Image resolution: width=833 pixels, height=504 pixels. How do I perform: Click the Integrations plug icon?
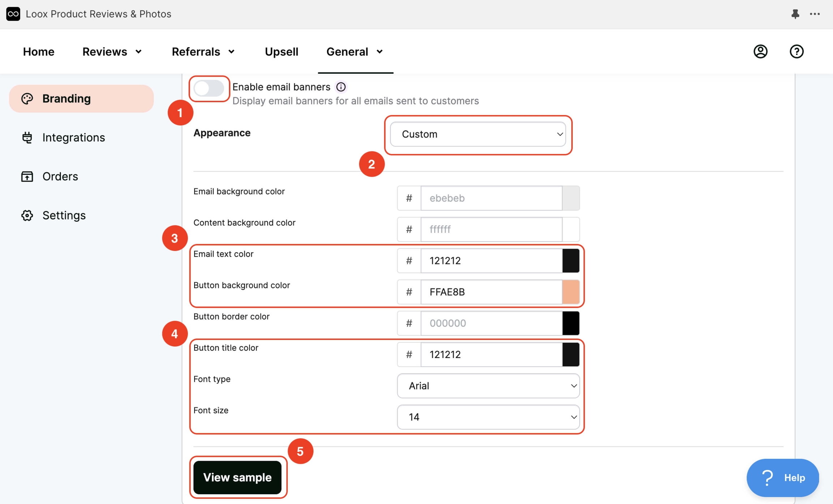pyautogui.click(x=27, y=137)
